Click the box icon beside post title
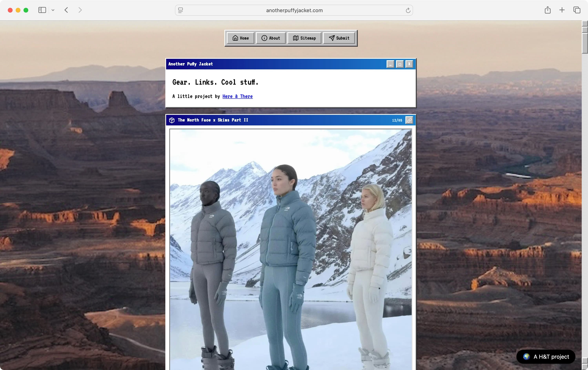Image resolution: width=588 pixels, height=370 pixels. (172, 120)
